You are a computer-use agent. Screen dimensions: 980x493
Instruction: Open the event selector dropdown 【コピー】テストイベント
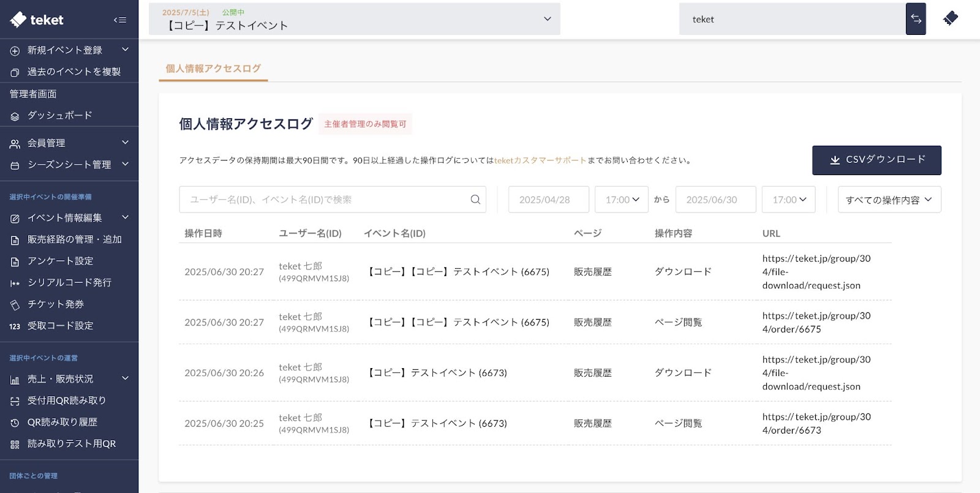(x=355, y=19)
